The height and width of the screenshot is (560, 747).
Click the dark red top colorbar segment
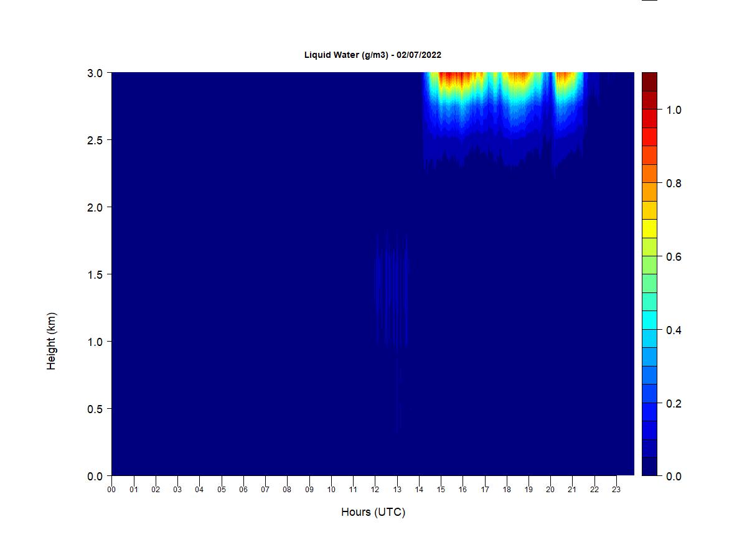[x=649, y=82]
